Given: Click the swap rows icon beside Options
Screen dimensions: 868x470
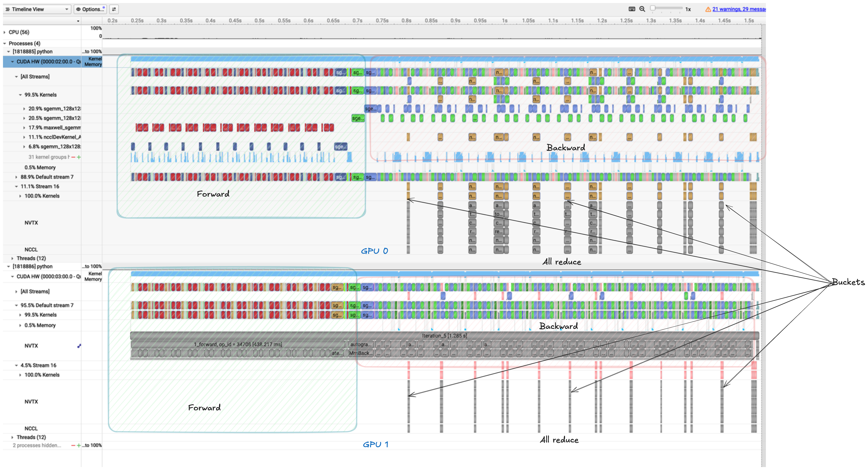Looking at the screenshot, I should click(x=114, y=9).
